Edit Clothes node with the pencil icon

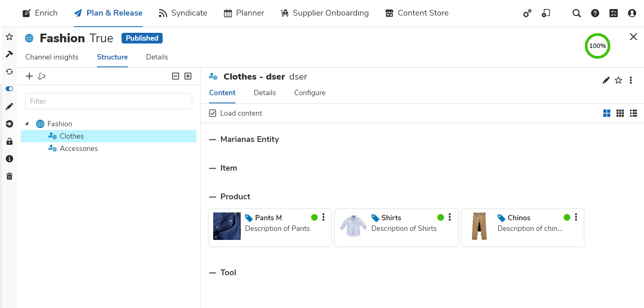(606, 80)
